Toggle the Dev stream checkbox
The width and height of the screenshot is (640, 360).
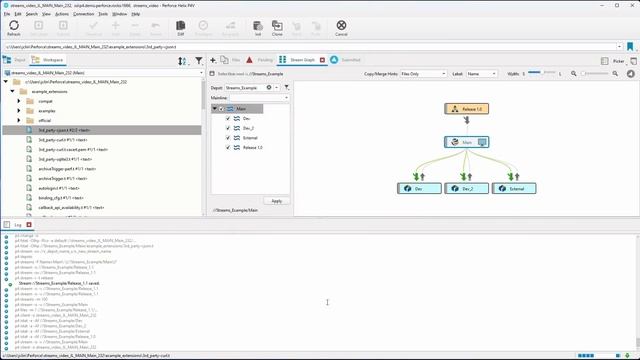tap(228, 118)
